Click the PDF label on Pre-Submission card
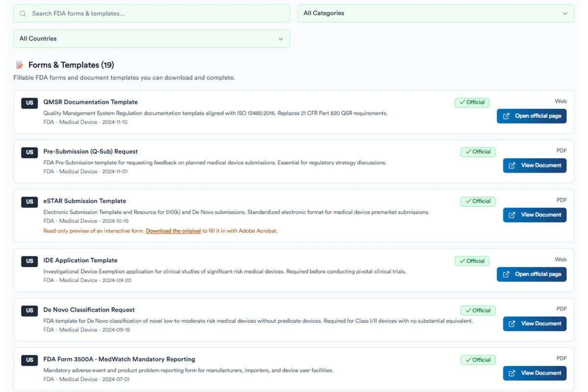 click(562, 151)
